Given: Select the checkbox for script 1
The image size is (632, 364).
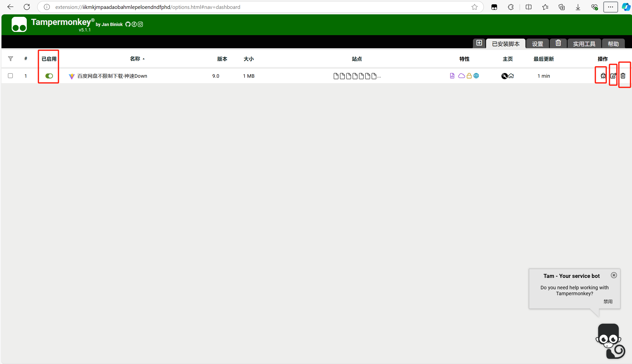Looking at the screenshot, I should pos(10,75).
